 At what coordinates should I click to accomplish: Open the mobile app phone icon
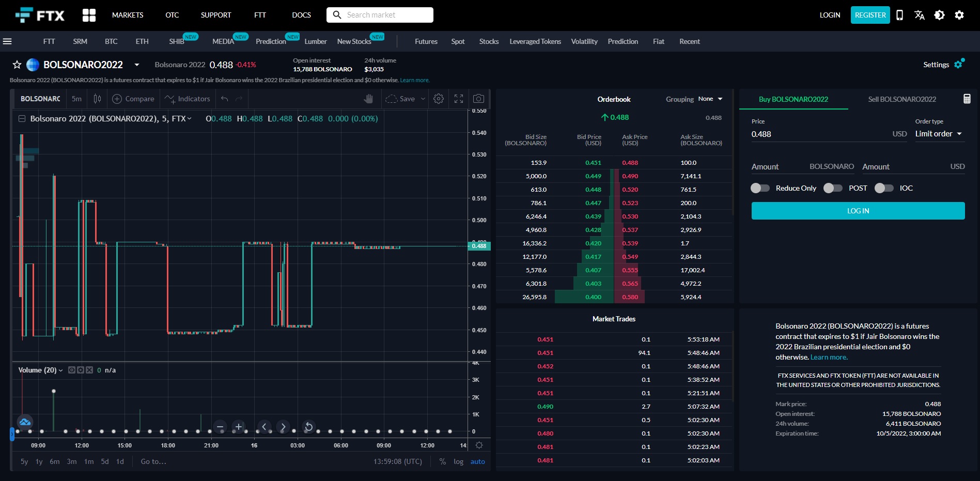[x=899, y=15]
